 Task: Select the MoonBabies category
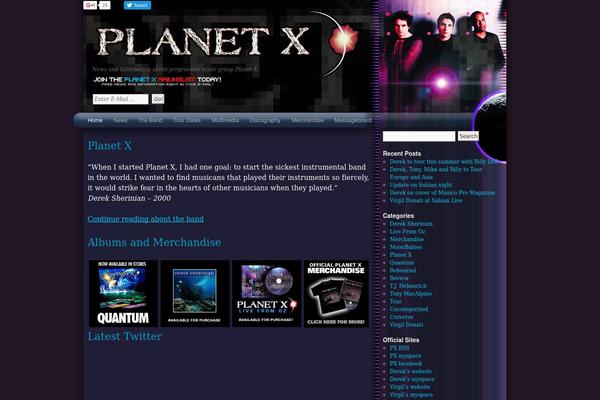point(406,247)
